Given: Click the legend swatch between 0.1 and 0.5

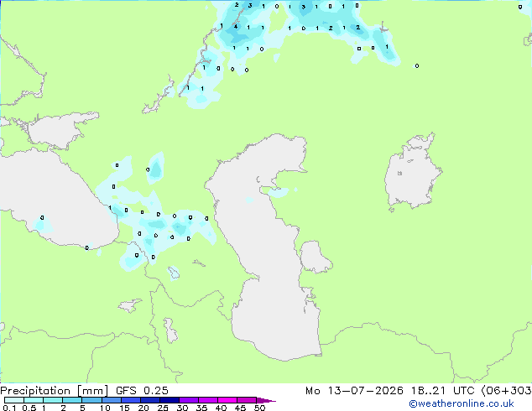Looking at the screenshot, I should [14, 400].
